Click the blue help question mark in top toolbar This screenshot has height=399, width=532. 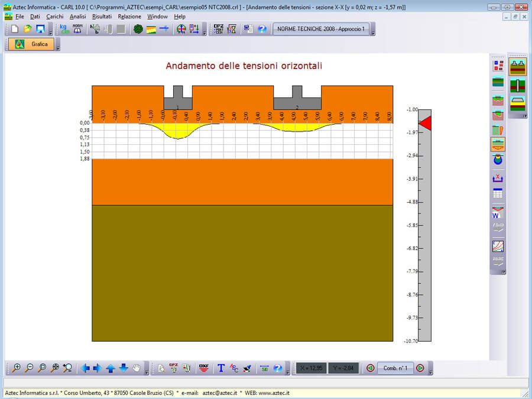coord(262,29)
